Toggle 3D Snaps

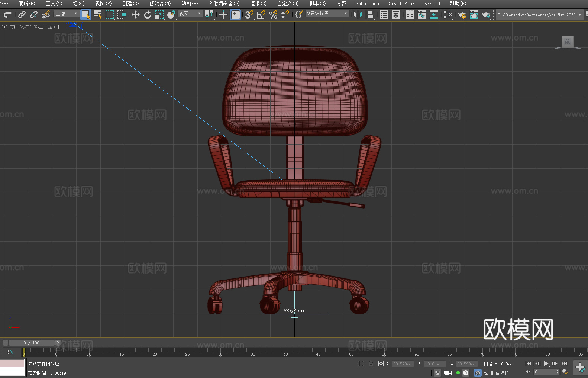click(249, 14)
